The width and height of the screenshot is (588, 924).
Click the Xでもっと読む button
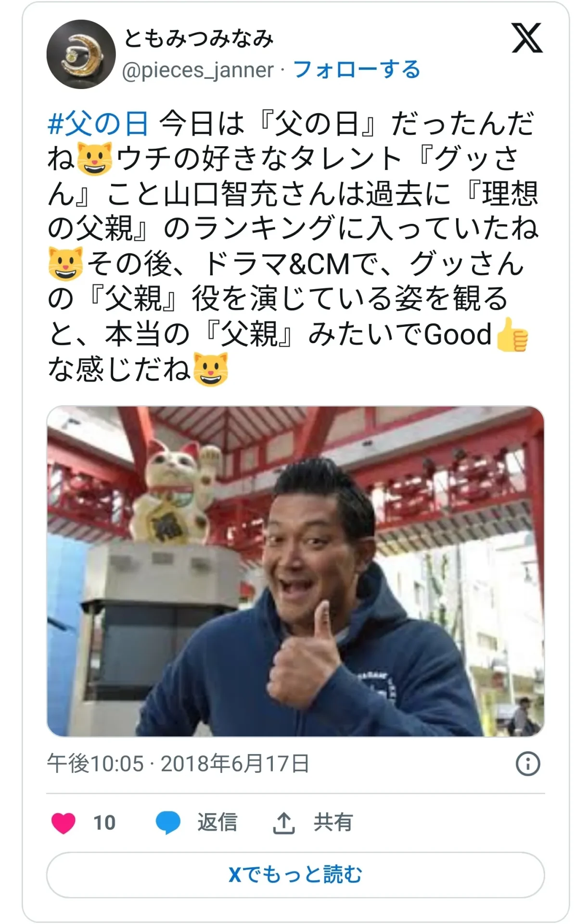pos(295,874)
